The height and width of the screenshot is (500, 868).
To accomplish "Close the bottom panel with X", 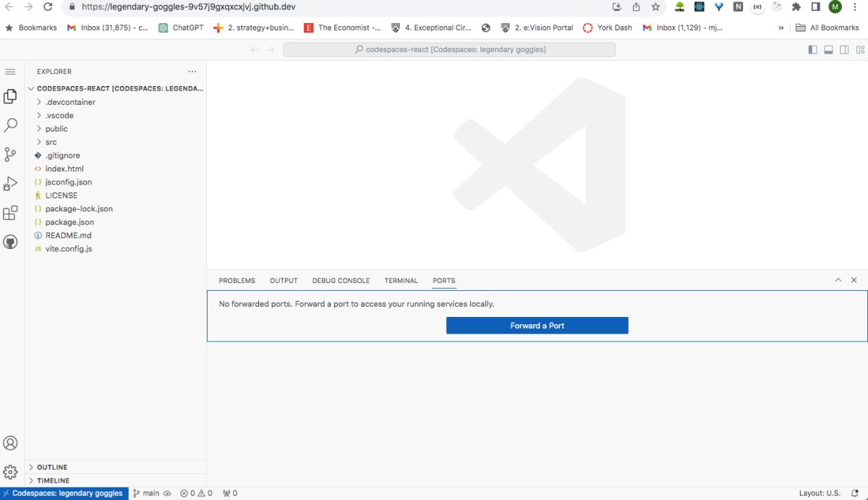I will (854, 280).
